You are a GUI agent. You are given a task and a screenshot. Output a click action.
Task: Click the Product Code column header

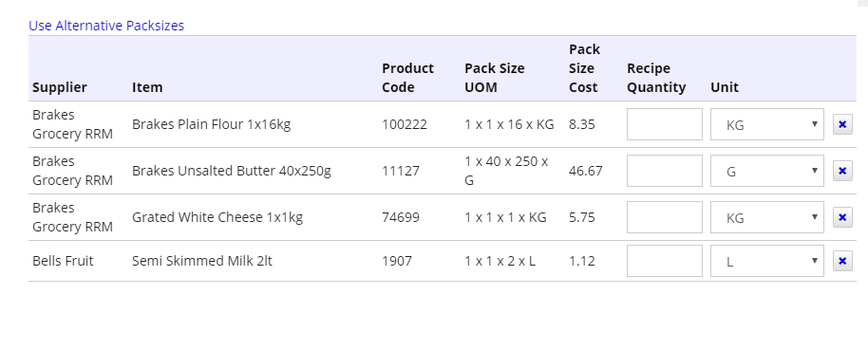408,78
